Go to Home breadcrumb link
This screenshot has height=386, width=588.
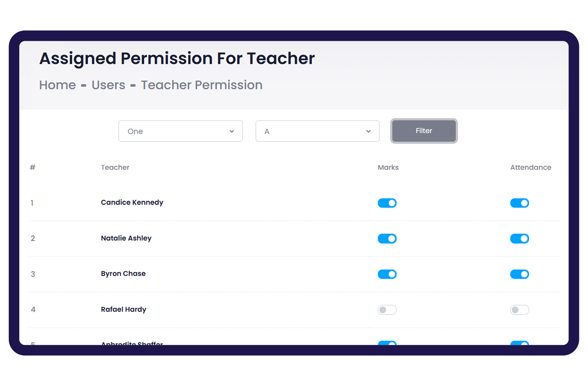tap(58, 85)
